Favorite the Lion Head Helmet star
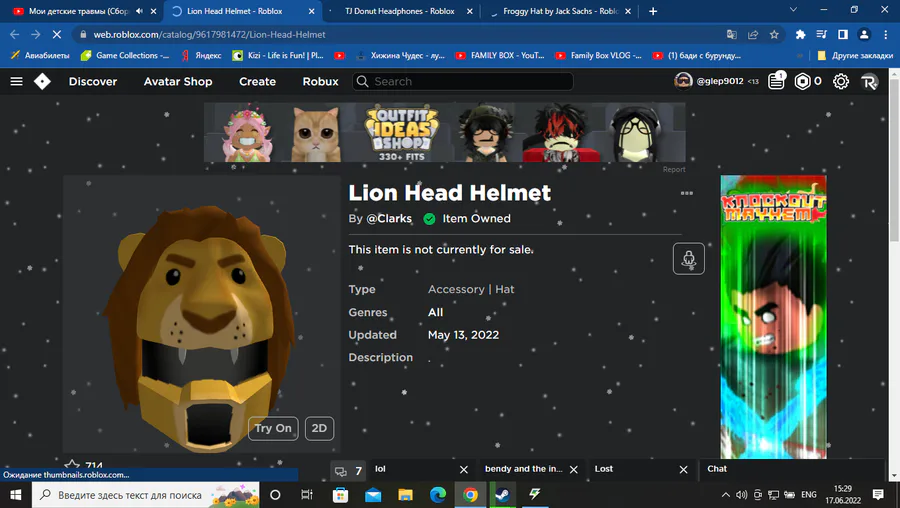 [x=72, y=465]
